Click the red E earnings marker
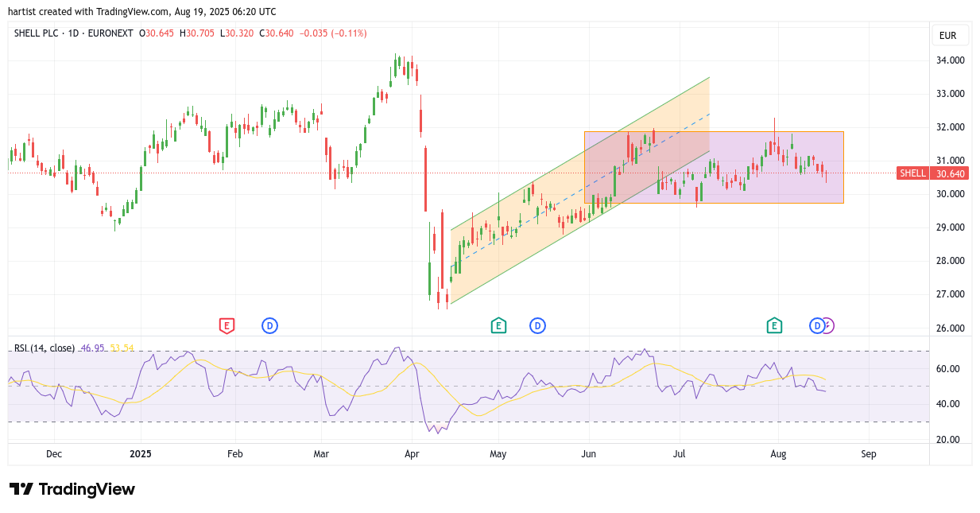Image resolution: width=980 pixels, height=513 pixels. [x=227, y=325]
